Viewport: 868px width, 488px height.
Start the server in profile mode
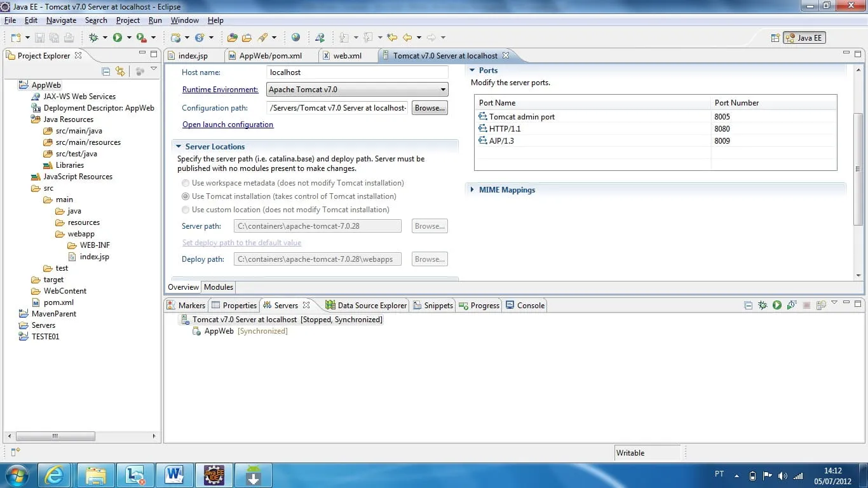(792, 305)
